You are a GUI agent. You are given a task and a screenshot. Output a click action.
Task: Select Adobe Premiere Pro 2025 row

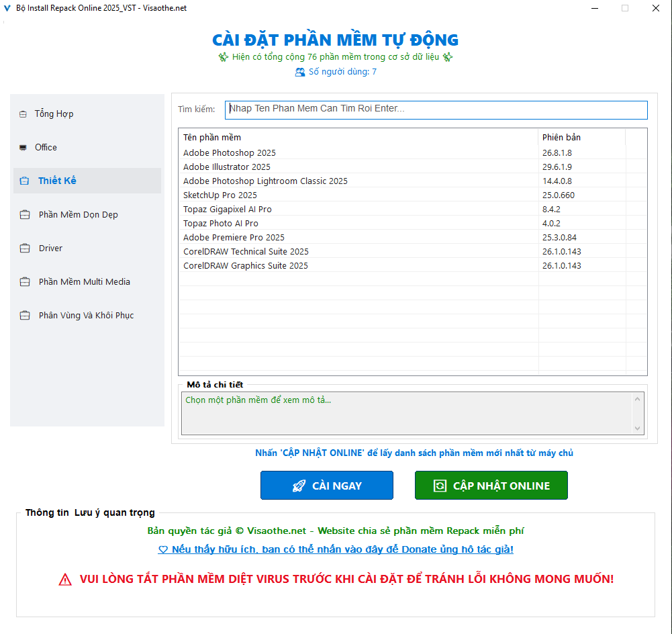[412, 238]
